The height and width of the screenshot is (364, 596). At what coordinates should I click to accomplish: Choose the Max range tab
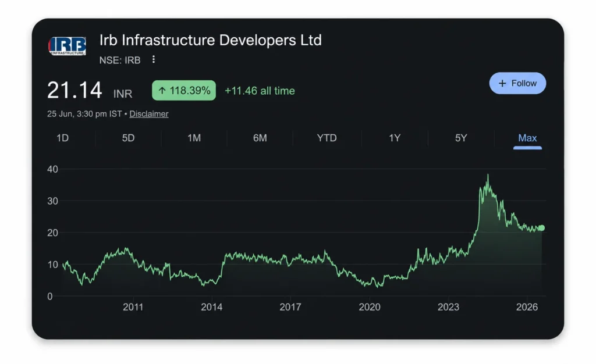[527, 138]
